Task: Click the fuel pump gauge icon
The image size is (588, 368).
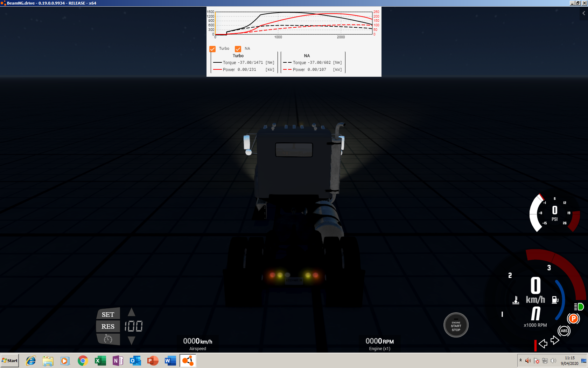Action: click(x=555, y=300)
